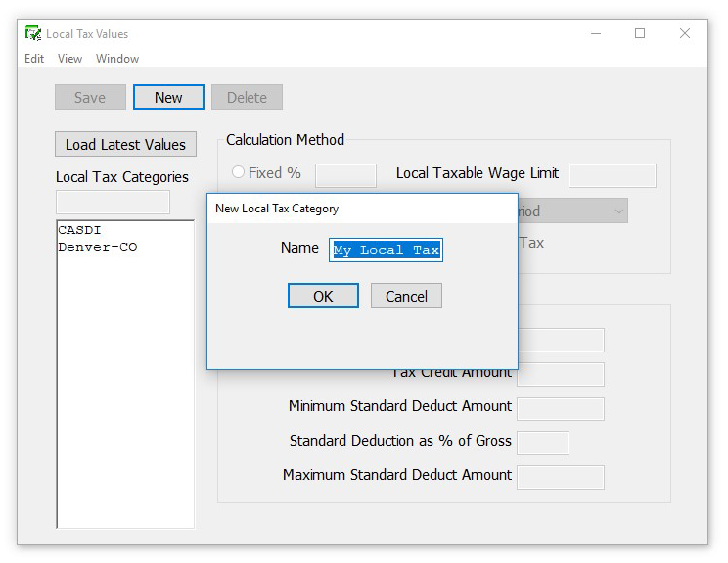This screenshot has height=563, width=728.
Task: Expand the pay period dropdown arrow
Action: (x=618, y=211)
